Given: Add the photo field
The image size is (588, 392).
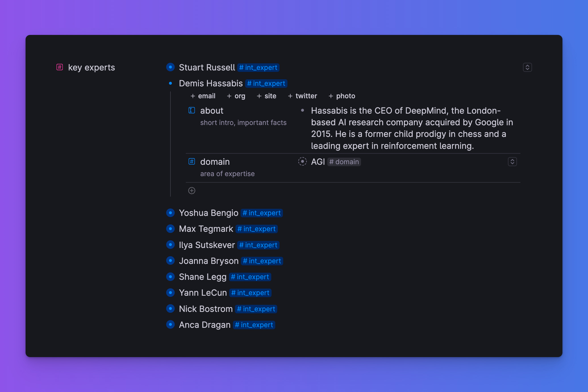Looking at the screenshot, I should coord(342,96).
